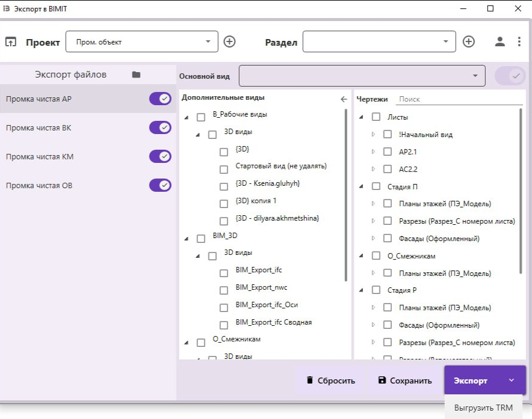Check the BIM_Export_ifc checkbox
The image size is (532, 419).
click(224, 274)
